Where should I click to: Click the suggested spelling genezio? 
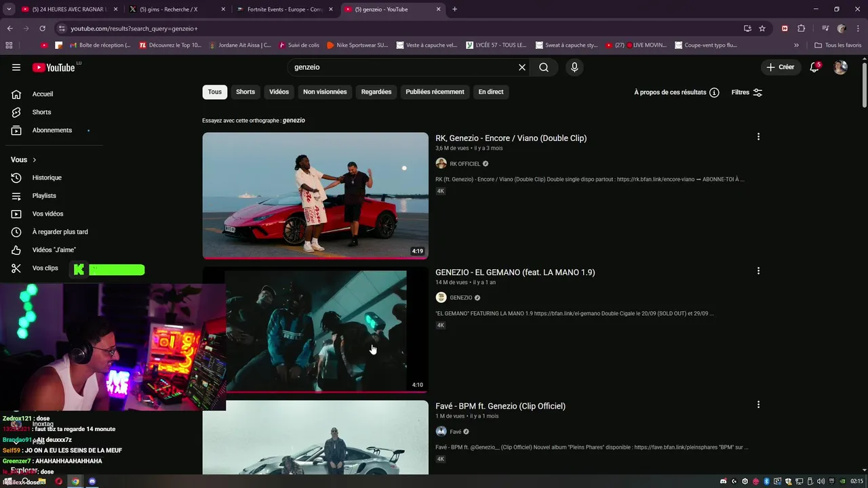[x=294, y=121]
